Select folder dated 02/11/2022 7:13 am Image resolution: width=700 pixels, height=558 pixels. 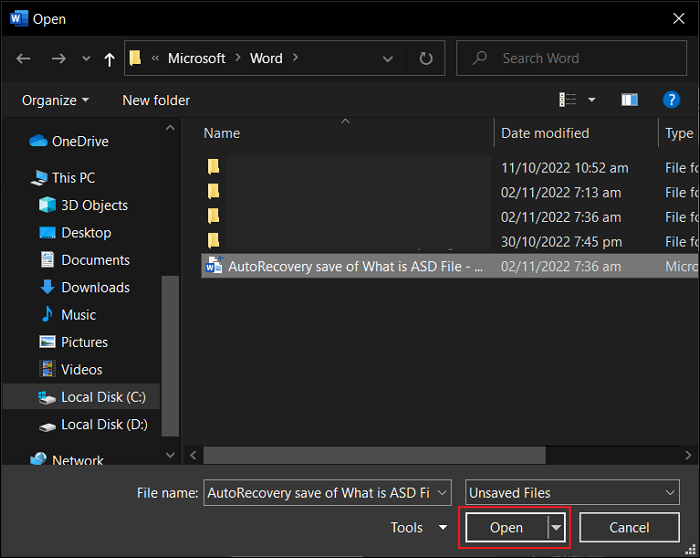pos(450,192)
